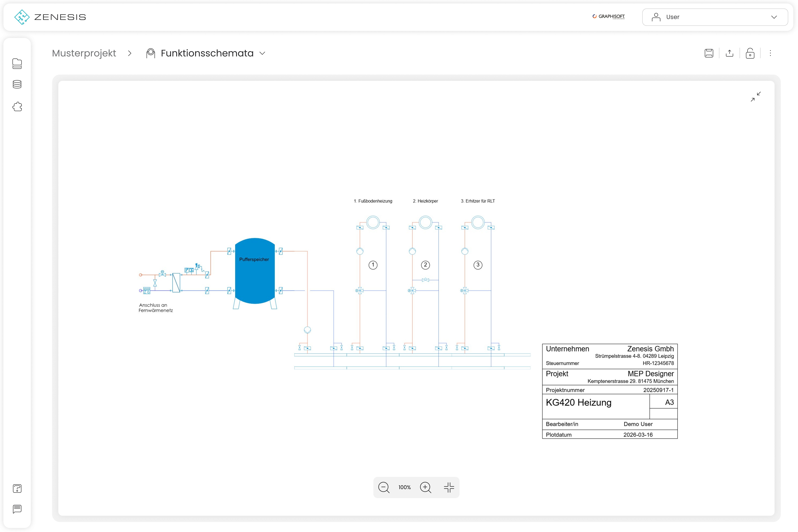798x532 pixels.
Task: Click the upload/export icon
Action: pos(730,53)
